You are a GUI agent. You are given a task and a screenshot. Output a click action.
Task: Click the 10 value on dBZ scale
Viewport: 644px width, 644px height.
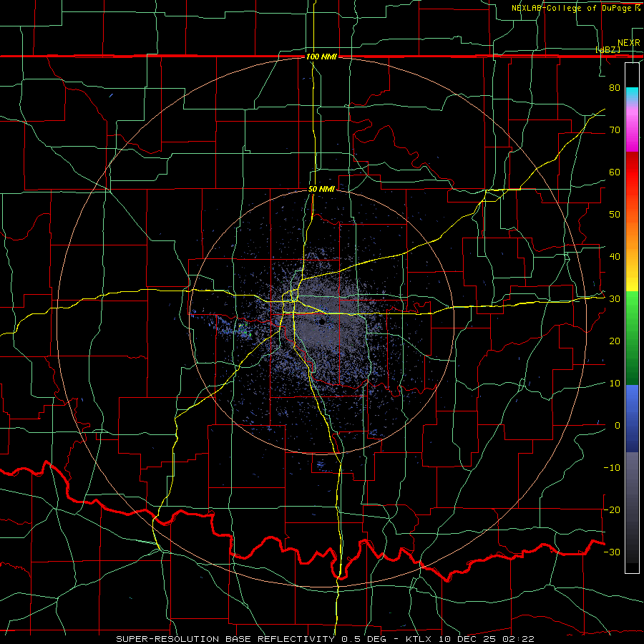615,384
